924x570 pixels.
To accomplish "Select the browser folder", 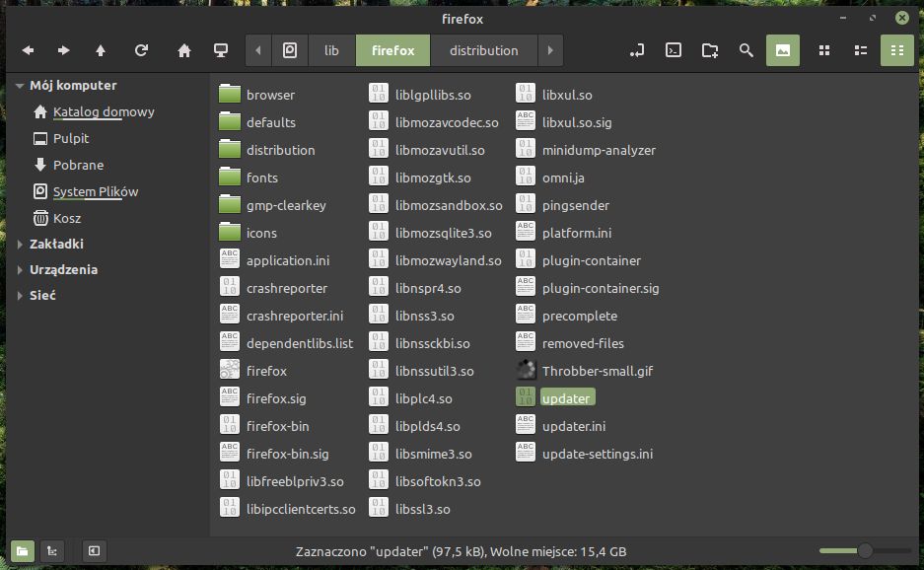I will [x=257, y=95].
